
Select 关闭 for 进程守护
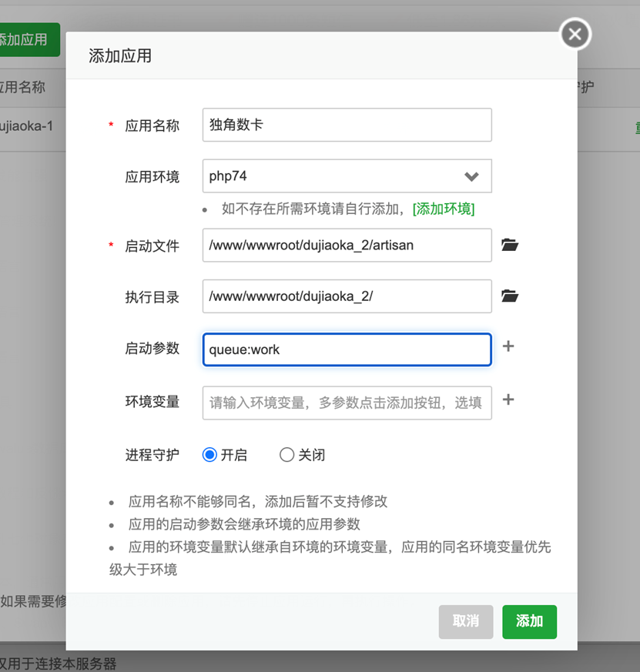click(x=286, y=455)
